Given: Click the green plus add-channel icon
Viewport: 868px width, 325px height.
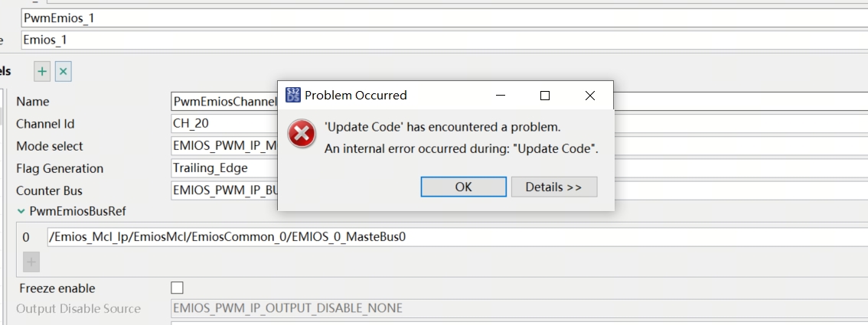Looking at the screenshot, I should pos(42,71).
